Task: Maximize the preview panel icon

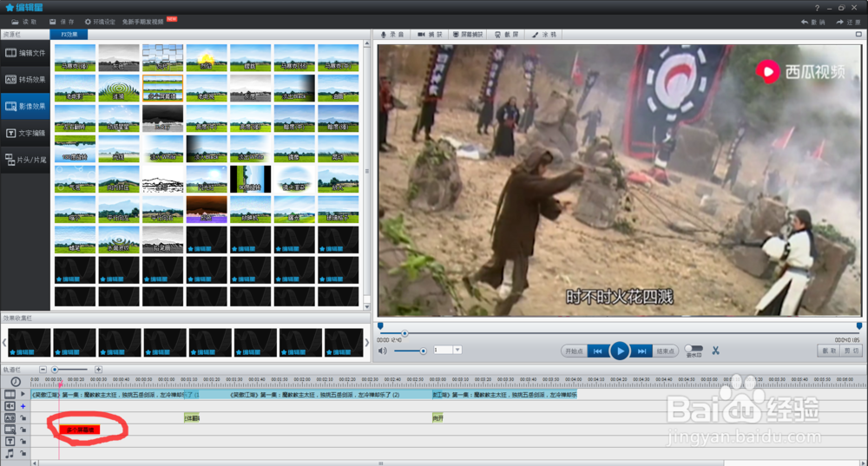Action: click(x=858, y=35)
